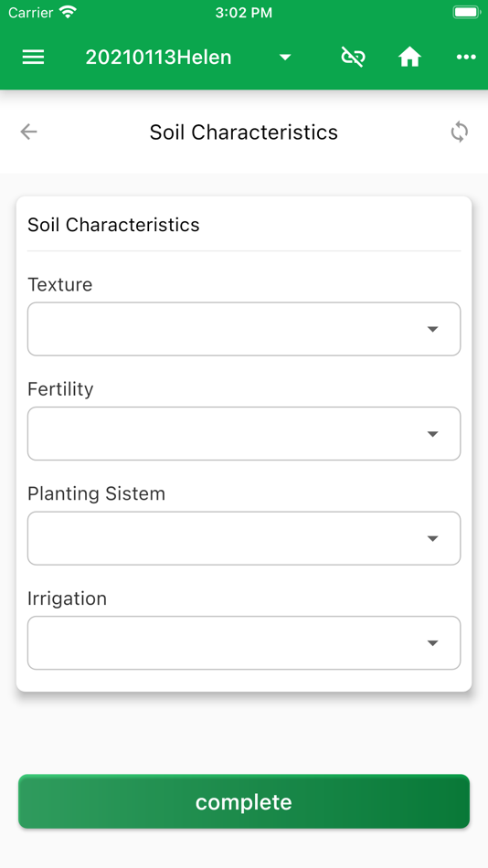Tap the unlinked chain icon

pos(353,57)
